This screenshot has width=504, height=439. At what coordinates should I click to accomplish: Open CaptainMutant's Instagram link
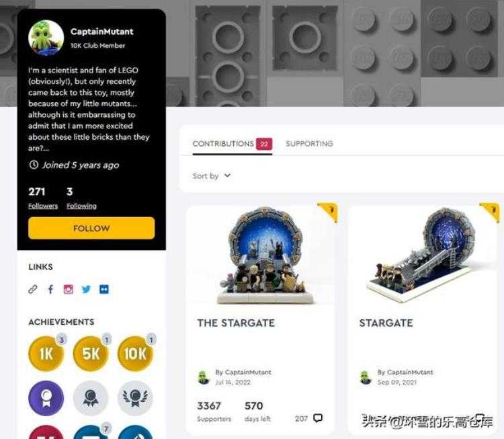[68, 290]
